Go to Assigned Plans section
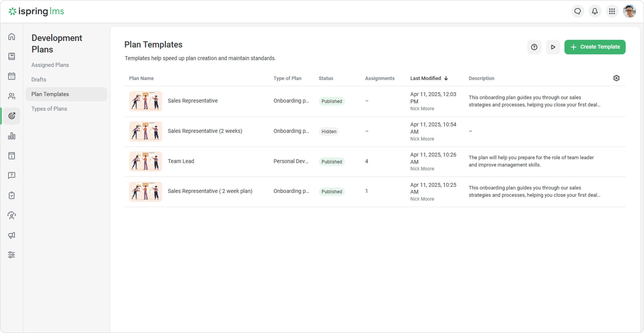 pyautogui.click(x=50, y=65)
